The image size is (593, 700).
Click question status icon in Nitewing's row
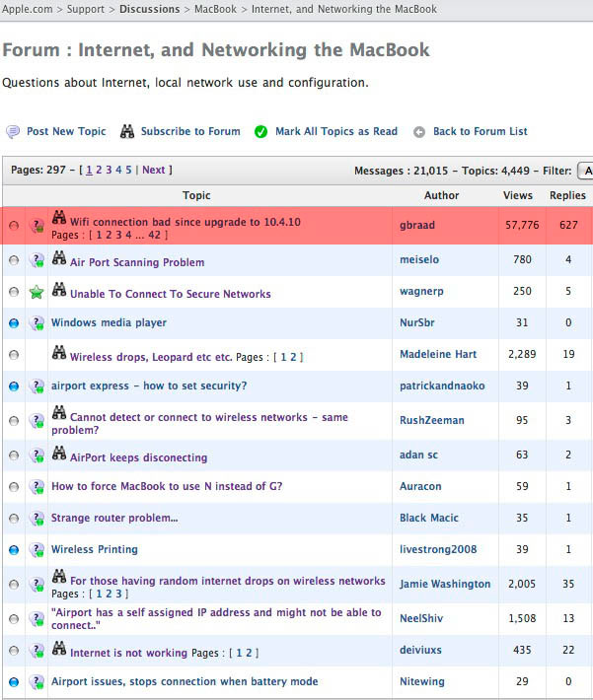[37, 682]
